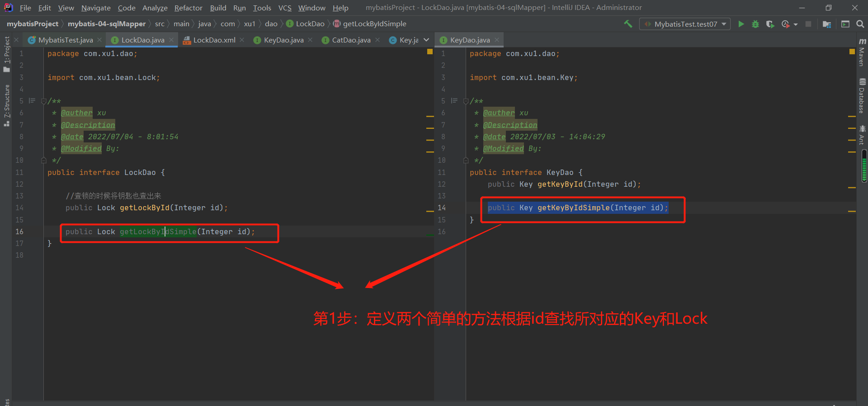
Task: Close the LockDao.java tab
Action: (171, 40)
